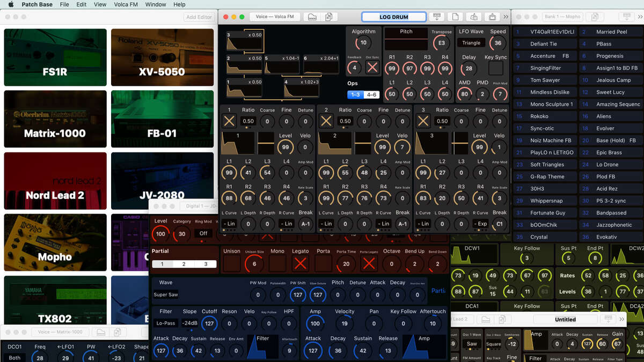Switch to the Ops 4–6 tab

click(x=371, y=95)
